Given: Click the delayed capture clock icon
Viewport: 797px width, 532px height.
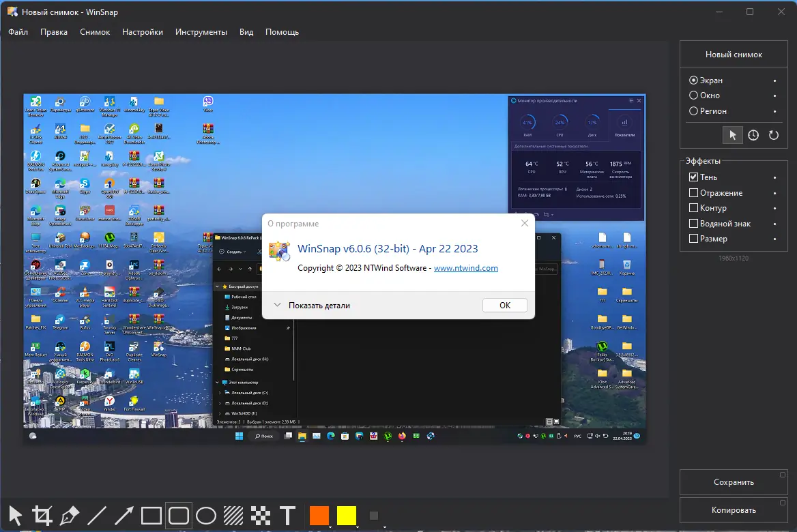Looking at the screenshot, I should pos(753,135).
